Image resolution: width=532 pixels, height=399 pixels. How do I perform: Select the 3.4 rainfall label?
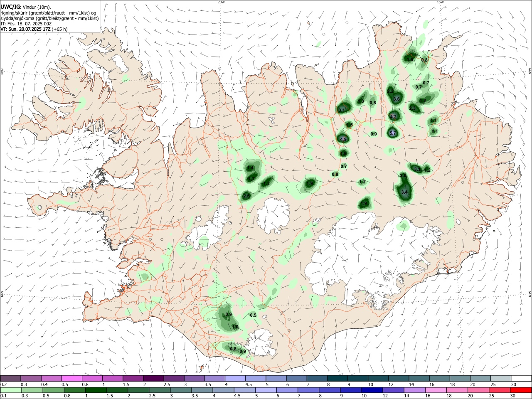pos(405,192)
